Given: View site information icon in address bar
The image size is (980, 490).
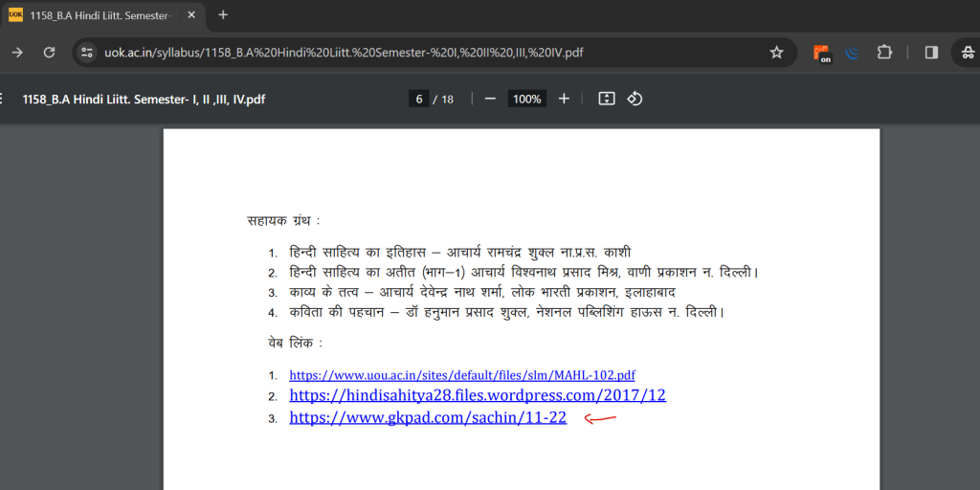Looking at the screenshot, I should (87, 53).
